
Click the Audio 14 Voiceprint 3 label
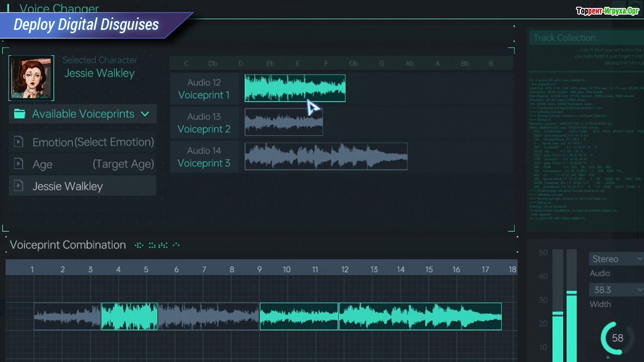[204, 157]
